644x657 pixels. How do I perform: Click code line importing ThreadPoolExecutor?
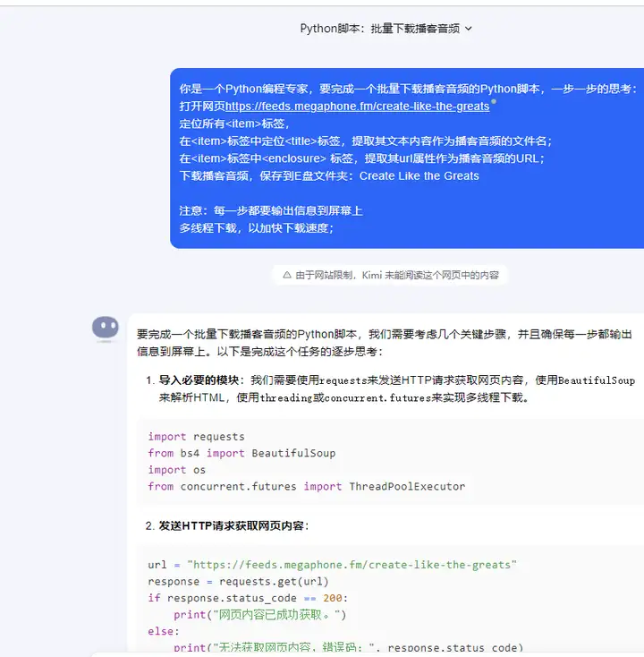pos(307,486)
